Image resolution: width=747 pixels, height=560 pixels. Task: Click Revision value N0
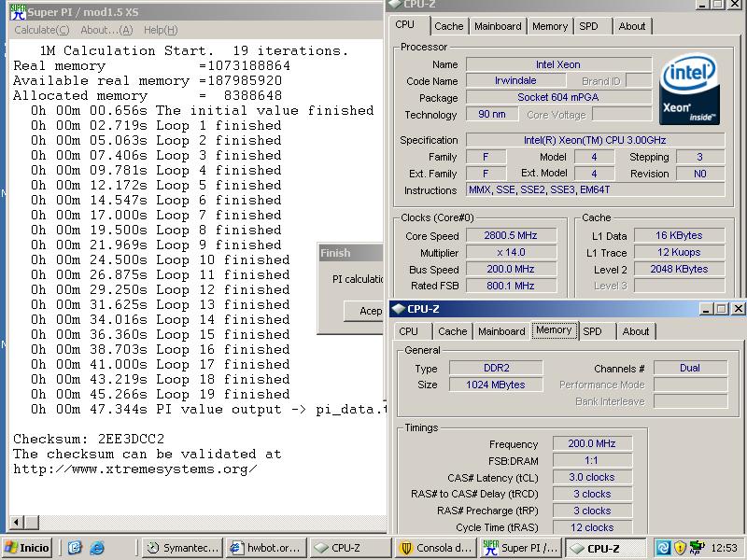700,174
